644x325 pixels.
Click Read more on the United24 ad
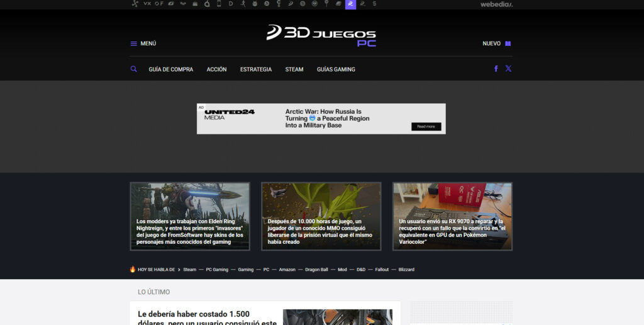(x=426, y=126)
